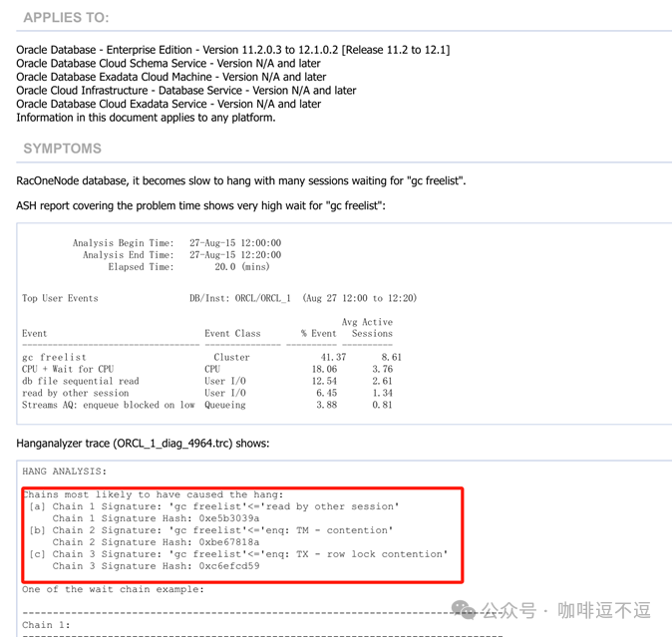The image size is (672, 637).
Task: Click the Analysis Begin Time value 27-Aug-15 12:00:00
Action: pos(235,243)
